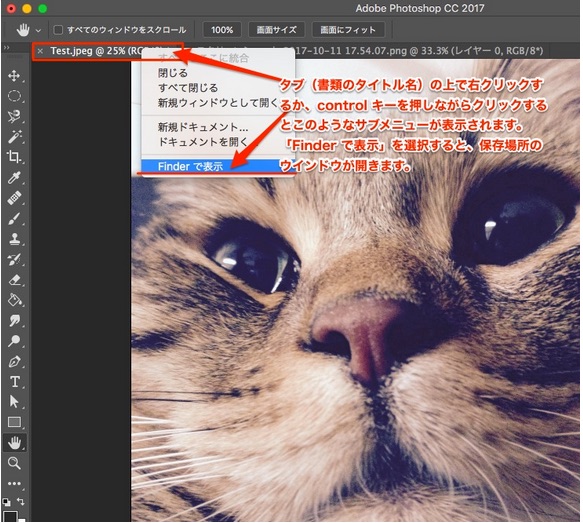
Task: Choose 新規ドキュメント... from context menu
Action: pyautogui.click(x=218, y=127)
